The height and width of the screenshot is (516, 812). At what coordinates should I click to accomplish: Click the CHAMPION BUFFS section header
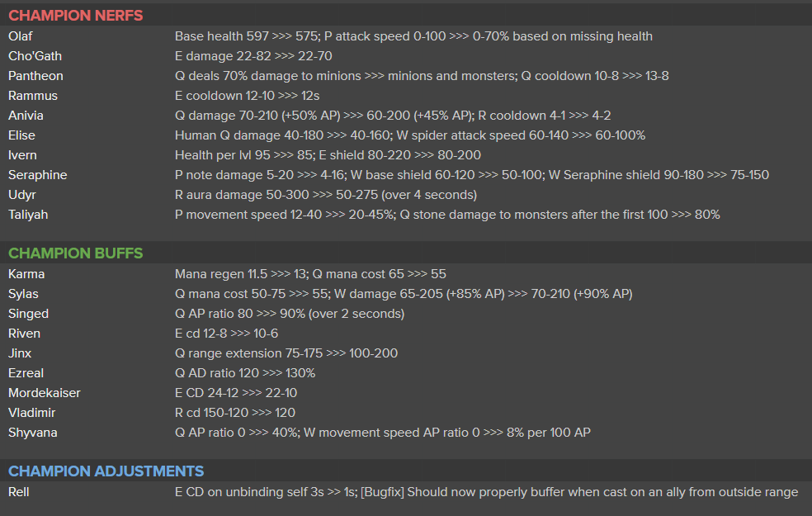[x=76, y=253]
